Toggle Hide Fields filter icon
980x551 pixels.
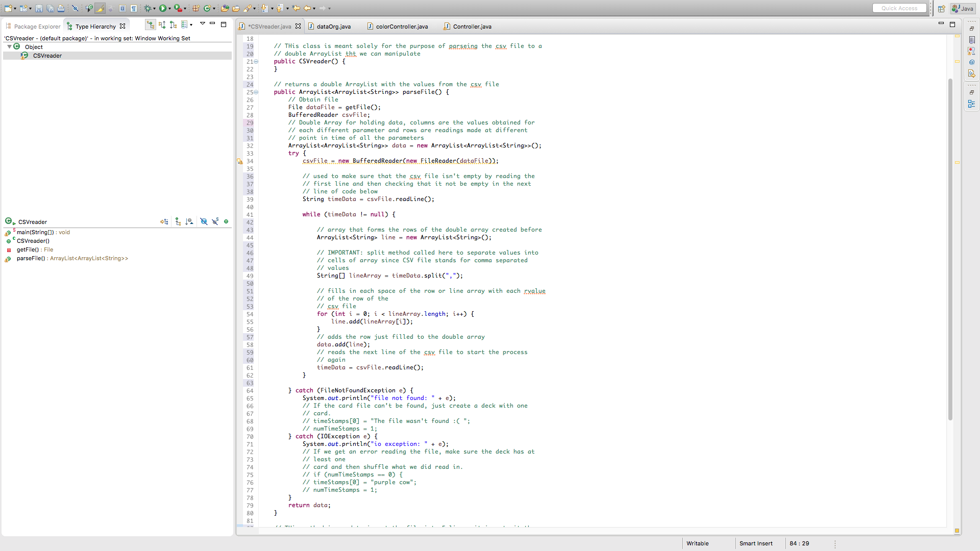coord(204,221)
